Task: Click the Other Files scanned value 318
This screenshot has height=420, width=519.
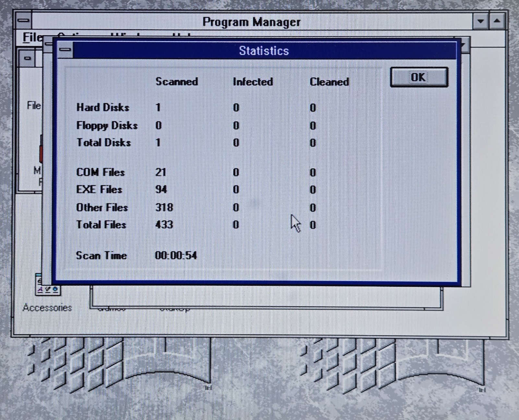Action: pyautogui.click(x=164, y=207)
